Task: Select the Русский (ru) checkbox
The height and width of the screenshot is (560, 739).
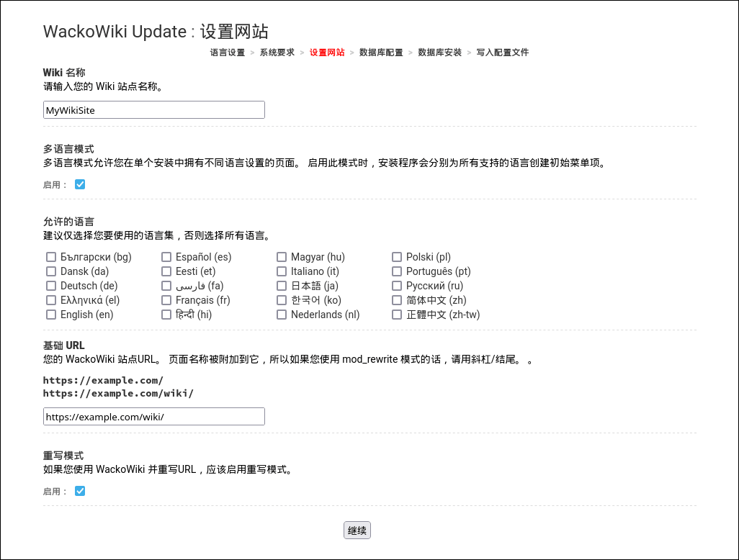Action: tap(397, 286)
